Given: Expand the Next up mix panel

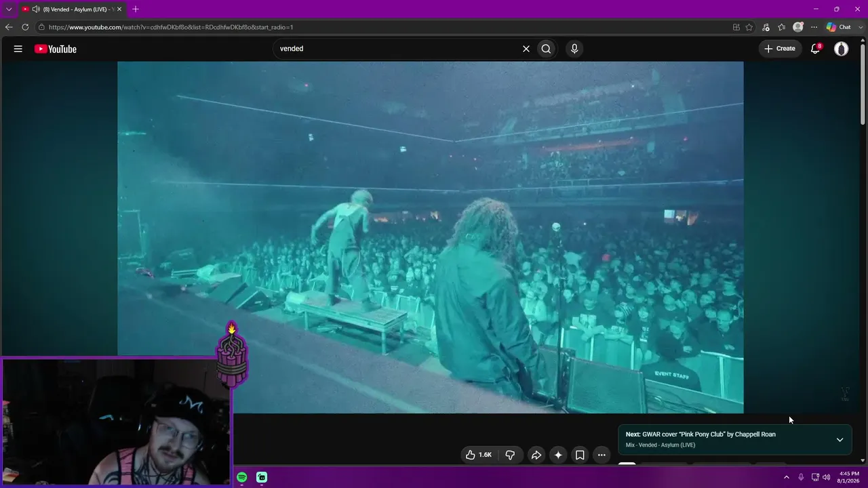Looking at the screenshot, I should click(x=840, y=440).
